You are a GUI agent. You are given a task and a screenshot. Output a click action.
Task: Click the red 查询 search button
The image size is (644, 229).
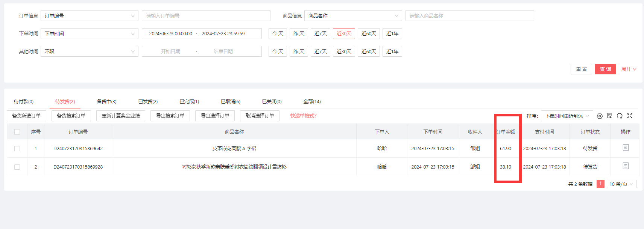(605, 69)
